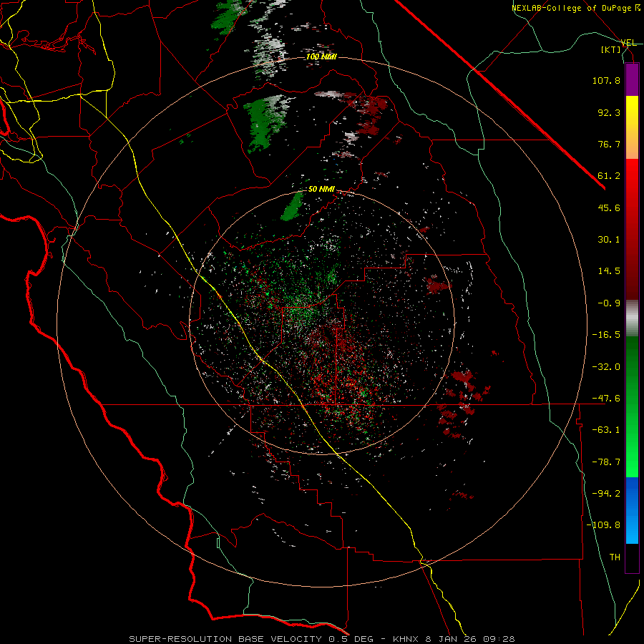Click the 92.3 legend value

(x=609, y=112)
